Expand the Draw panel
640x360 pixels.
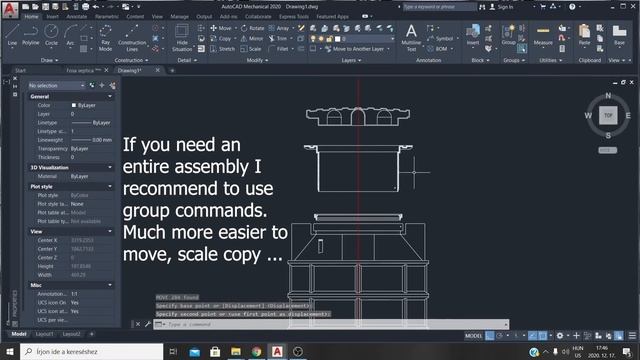(x=49, y=60)
